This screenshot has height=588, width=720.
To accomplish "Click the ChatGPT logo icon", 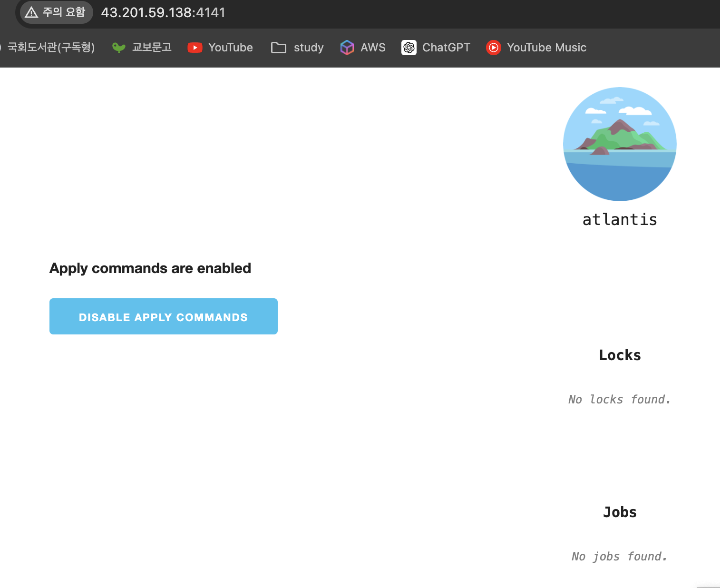I will click(409, 48).
